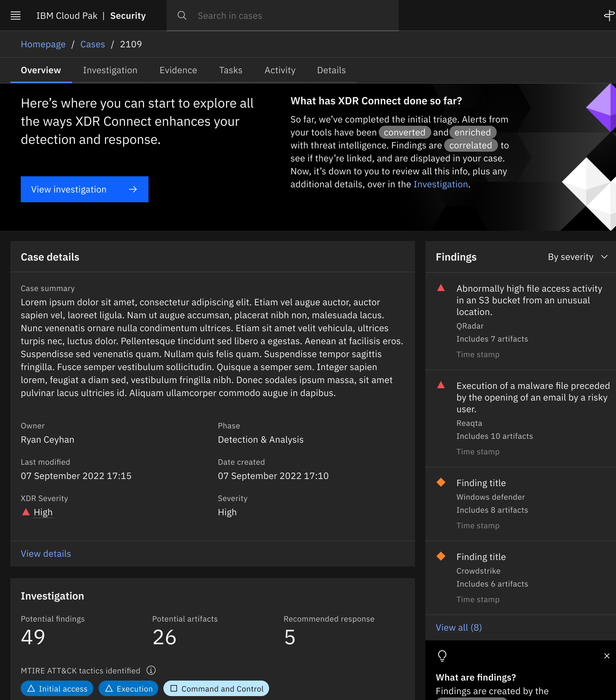616x700 pixels.
Task: Click the Recommended response count 5
Action: pos(290,637)
